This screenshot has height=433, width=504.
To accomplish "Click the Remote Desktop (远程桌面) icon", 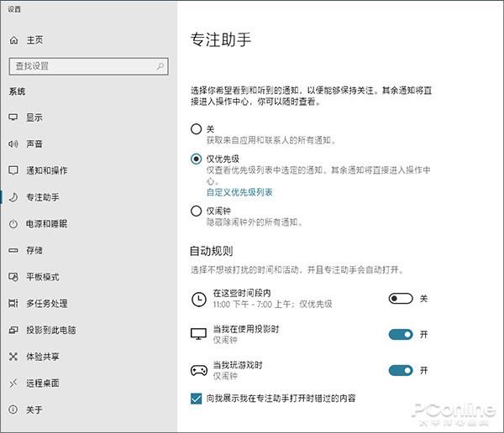I will click(13, 383).
